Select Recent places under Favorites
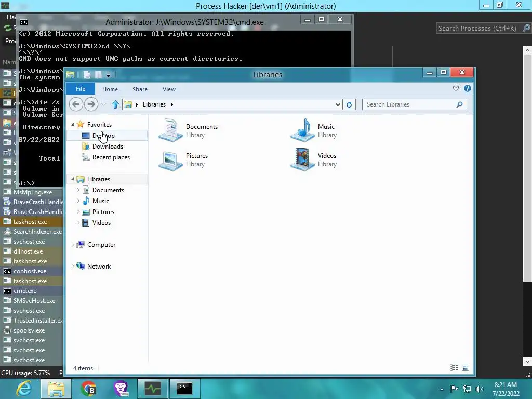Image resolution: width=532 pixels, height=399 pixels. pos(111,157)
